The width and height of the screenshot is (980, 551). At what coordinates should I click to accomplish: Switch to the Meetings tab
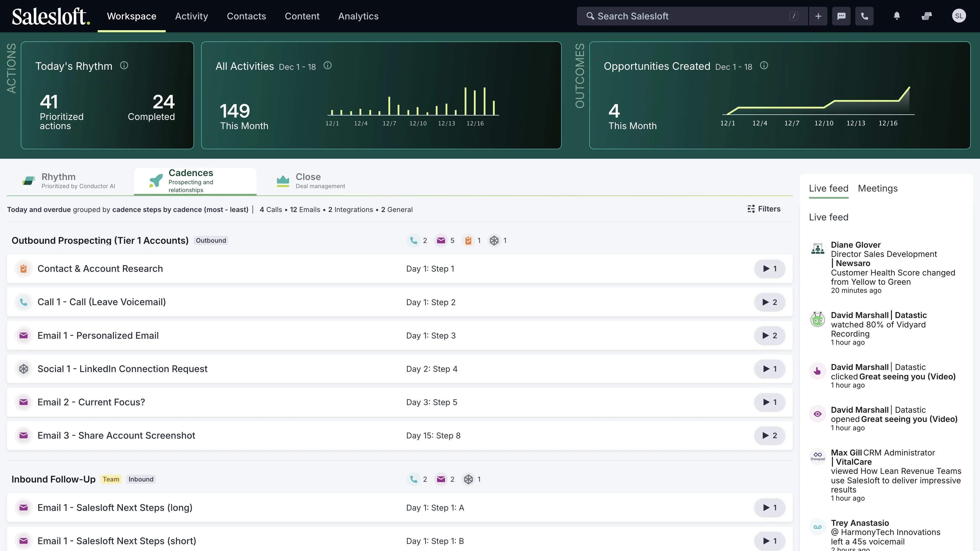tap(878, 188)
